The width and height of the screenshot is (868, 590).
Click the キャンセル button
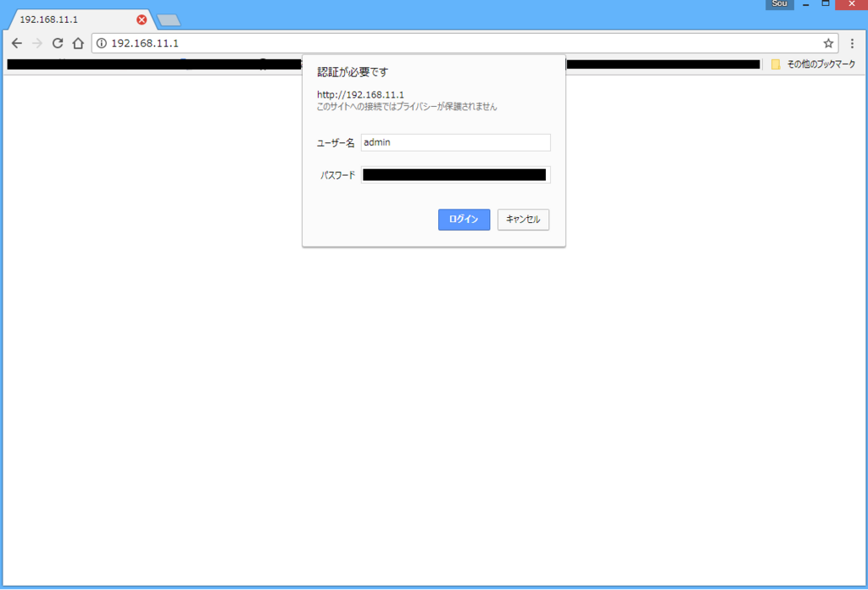coord(523,220)
